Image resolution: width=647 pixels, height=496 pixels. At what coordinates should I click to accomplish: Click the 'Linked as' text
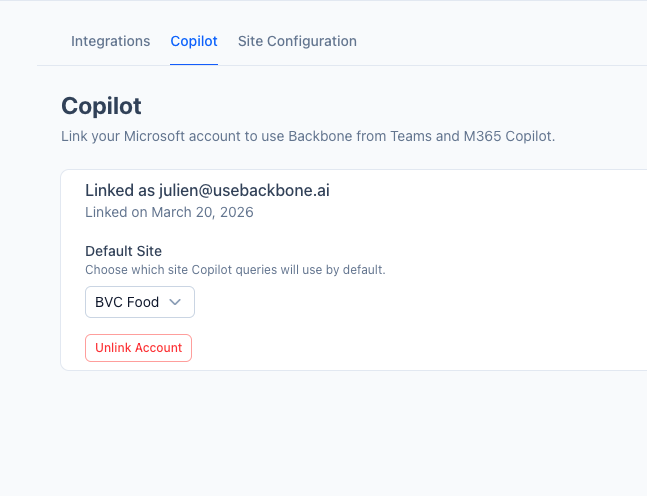120,191
